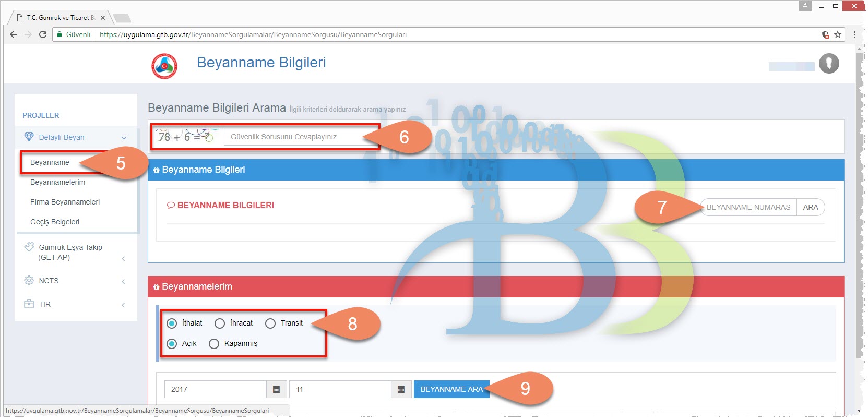Open calendar picker beside the 2017 field
Viewport: 868px width, 420px height.
coord(277,389)
